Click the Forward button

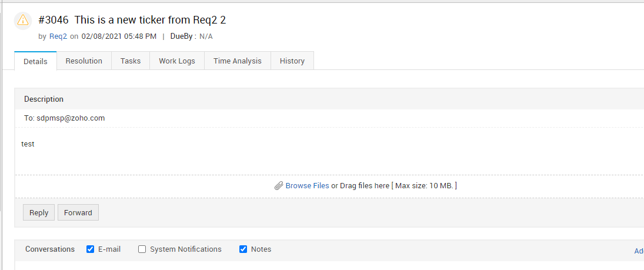pyautogui.click(x=78, y=213)
